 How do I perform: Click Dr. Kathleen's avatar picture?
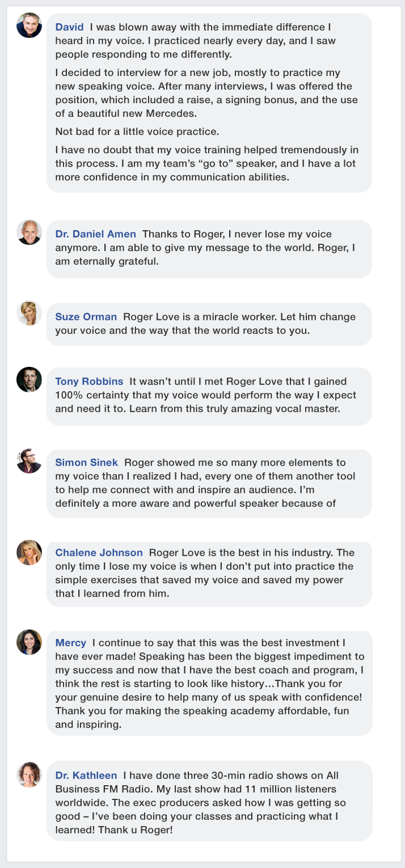point(29,774)
